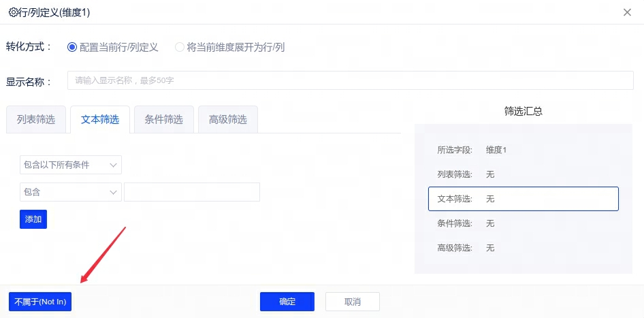Image resolution: width=644 pixels, height=318 pixels.
Task: Open the 包含 operator dropdown
Action: point(71,192)
